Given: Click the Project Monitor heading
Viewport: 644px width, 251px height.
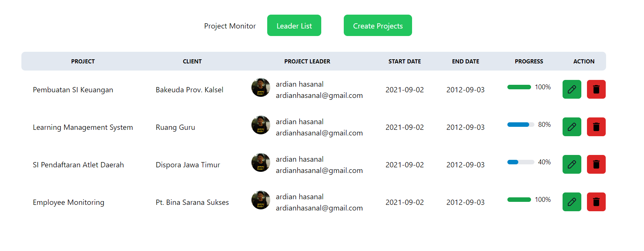Looking at the screenshot, I should pyautogui.click(x=230, y=26).
